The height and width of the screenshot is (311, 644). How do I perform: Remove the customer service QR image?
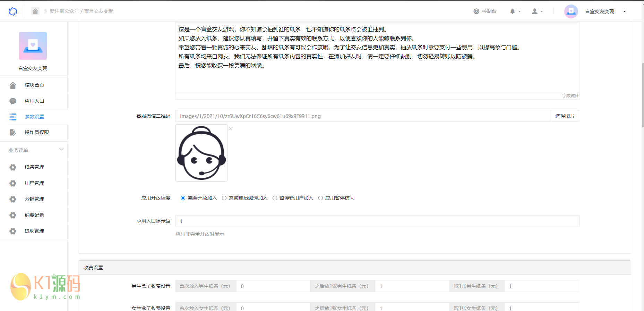pyautogui.click(x=231, y=129)
